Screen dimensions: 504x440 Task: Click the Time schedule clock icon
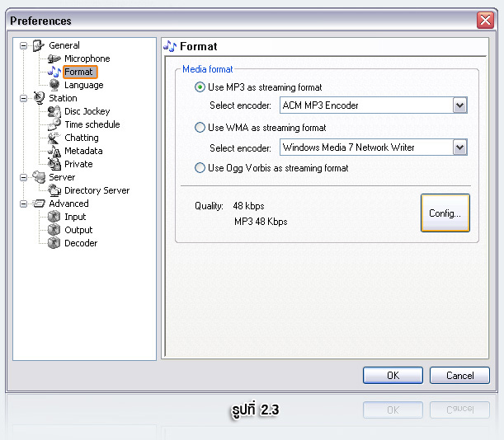54,124
